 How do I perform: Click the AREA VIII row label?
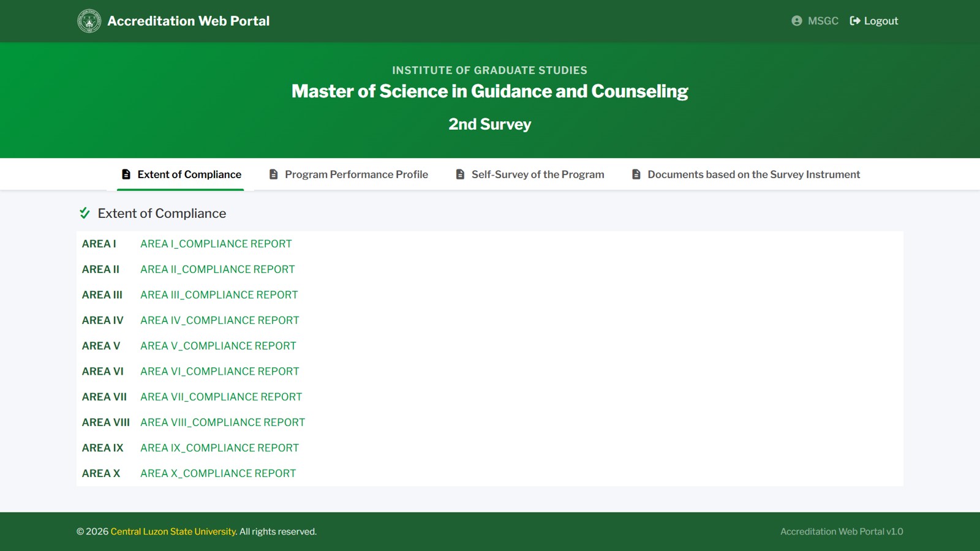[106, 422]
